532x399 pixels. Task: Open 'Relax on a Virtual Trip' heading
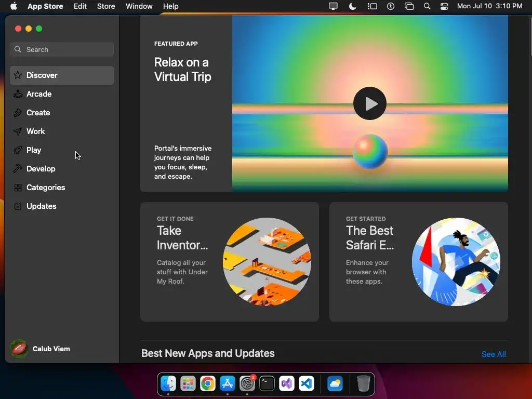point(182,70)
